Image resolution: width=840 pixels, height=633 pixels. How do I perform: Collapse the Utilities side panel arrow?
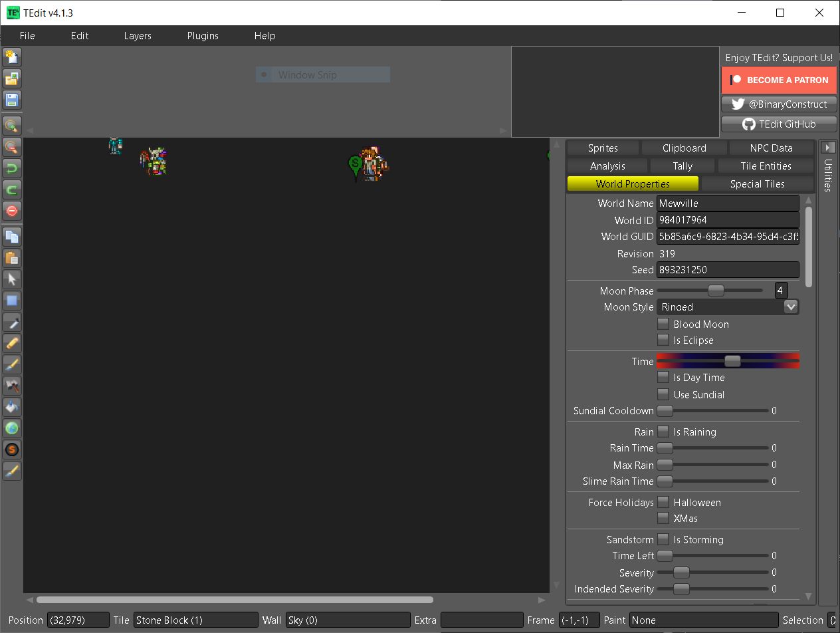[x=828, y=148]
